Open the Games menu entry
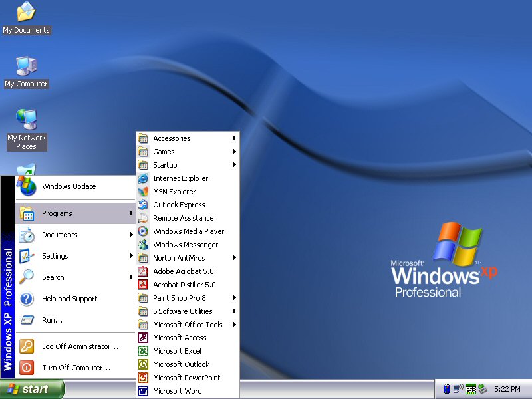Screen dimensions: 532x399 point(188,152)
